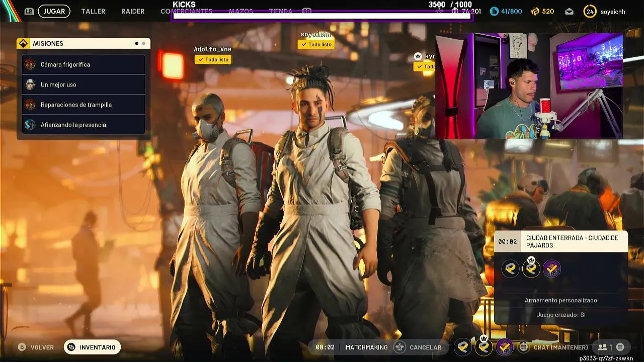
Task: Open the round menu icon at bottom right
Action: coord(620,347)
